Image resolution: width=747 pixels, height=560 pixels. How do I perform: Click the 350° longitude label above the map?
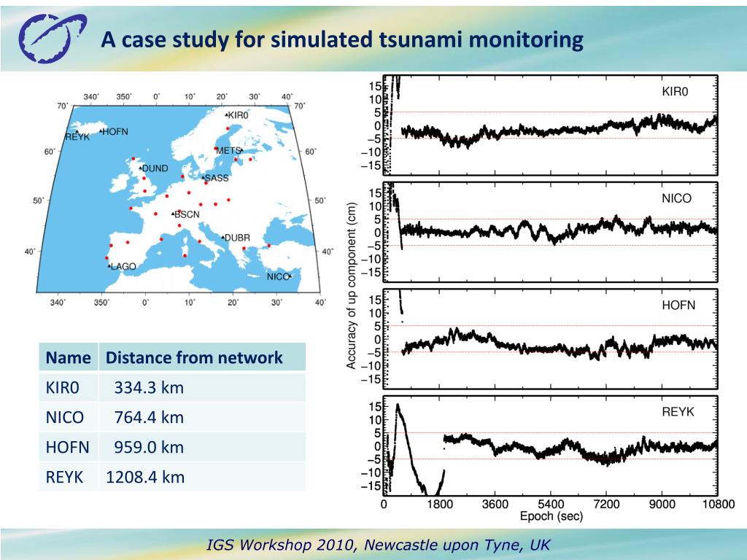[x=124, y=97]
